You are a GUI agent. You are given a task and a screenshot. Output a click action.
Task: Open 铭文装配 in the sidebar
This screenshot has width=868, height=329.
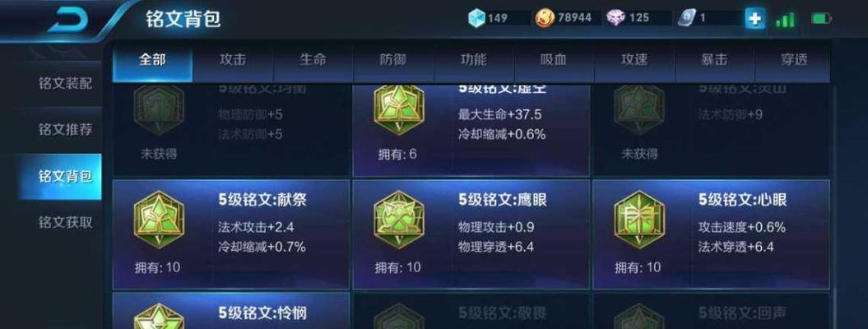point(65,84)
